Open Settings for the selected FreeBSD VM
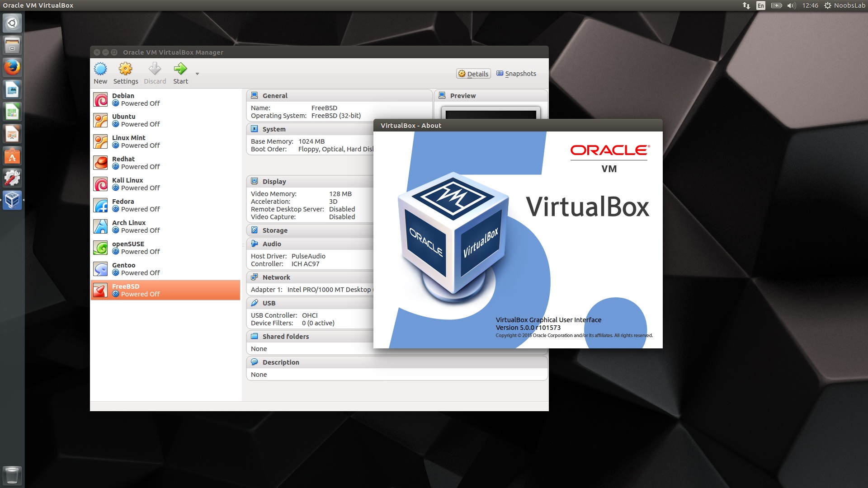Image resolution: width=868 pixels, height=488 pixels. pyautogui.click(x=125, y=72)
